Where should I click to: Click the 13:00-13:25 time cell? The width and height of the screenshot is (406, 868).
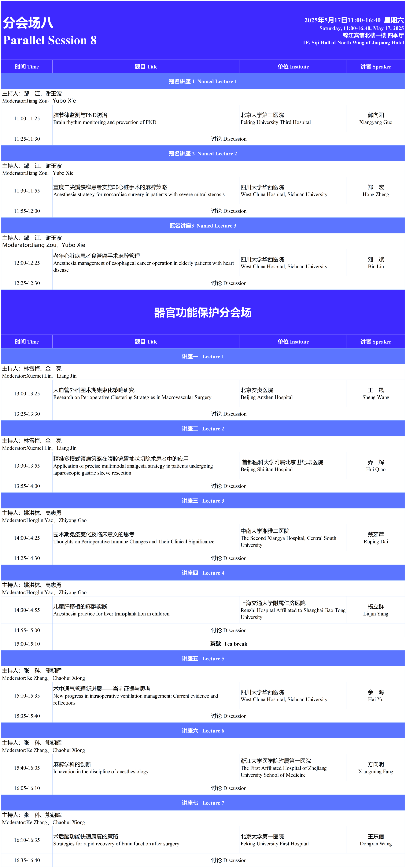click(x=27, y=394)
